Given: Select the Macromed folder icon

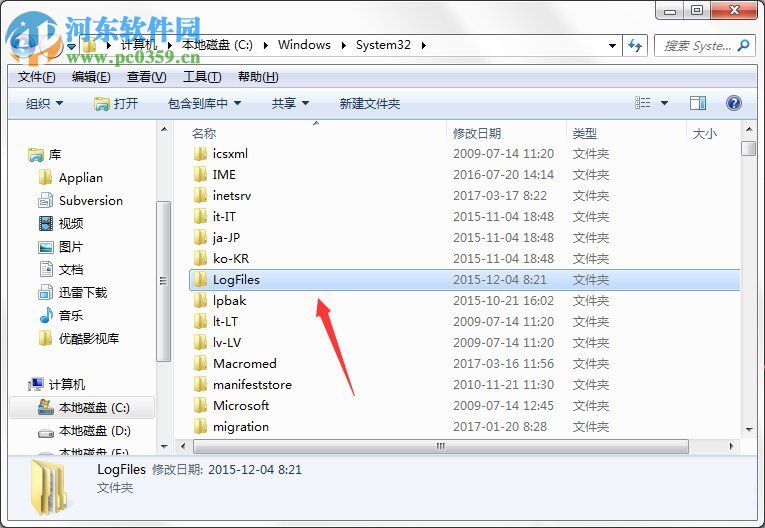Looking at the screenshot, I should pos(200,364).
